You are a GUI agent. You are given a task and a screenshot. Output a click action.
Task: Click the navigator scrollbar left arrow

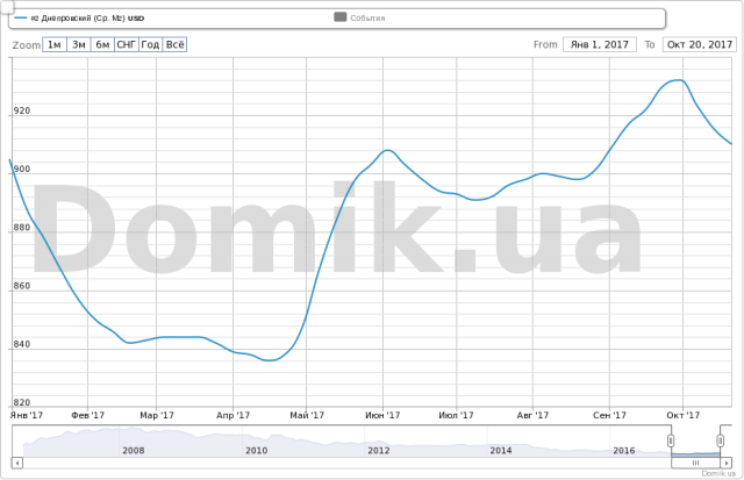click(17, 462)
